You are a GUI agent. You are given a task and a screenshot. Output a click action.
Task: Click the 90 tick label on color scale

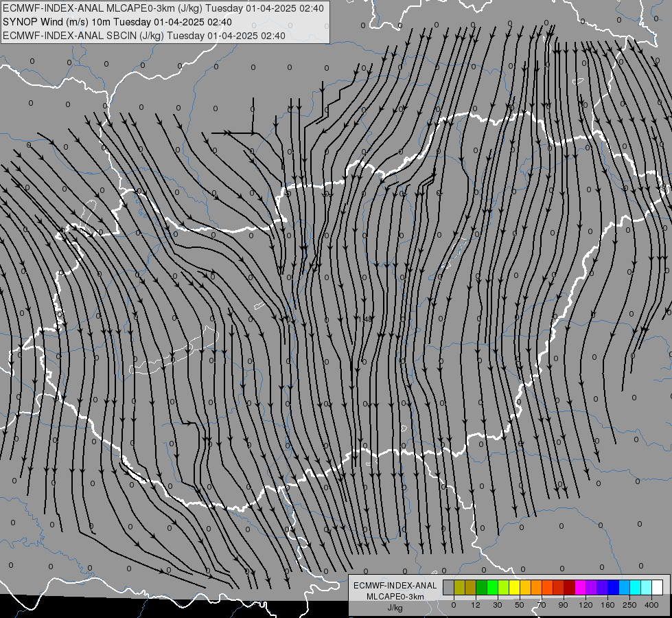coord(563,605)
